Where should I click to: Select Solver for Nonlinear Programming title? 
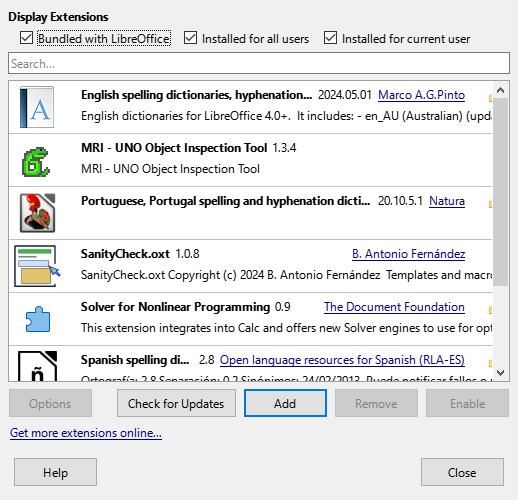[x=175, y=307]
